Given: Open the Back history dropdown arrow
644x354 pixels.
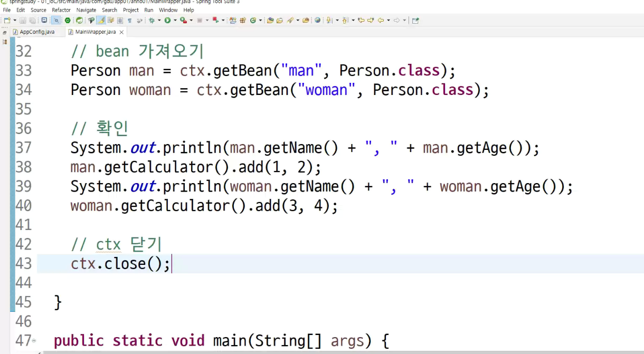Looking at the screenshot, I should 388,21.
